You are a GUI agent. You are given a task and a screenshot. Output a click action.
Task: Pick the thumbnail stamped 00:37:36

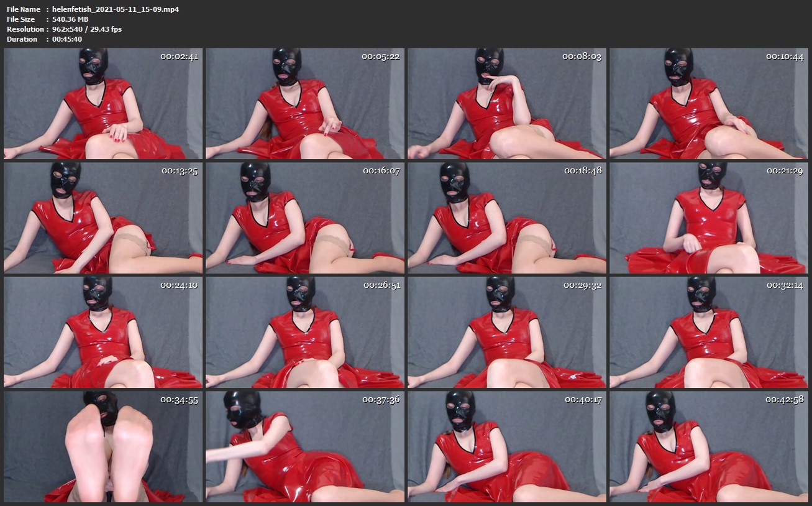click(305, 446)
